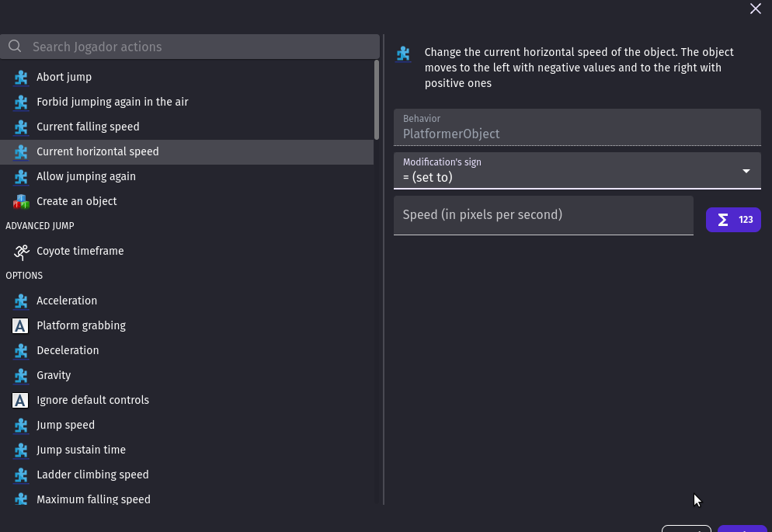This screenshot has height=532, width=772.
Task: Focus the Speed in pixels per second field
Action: [543, 215]
